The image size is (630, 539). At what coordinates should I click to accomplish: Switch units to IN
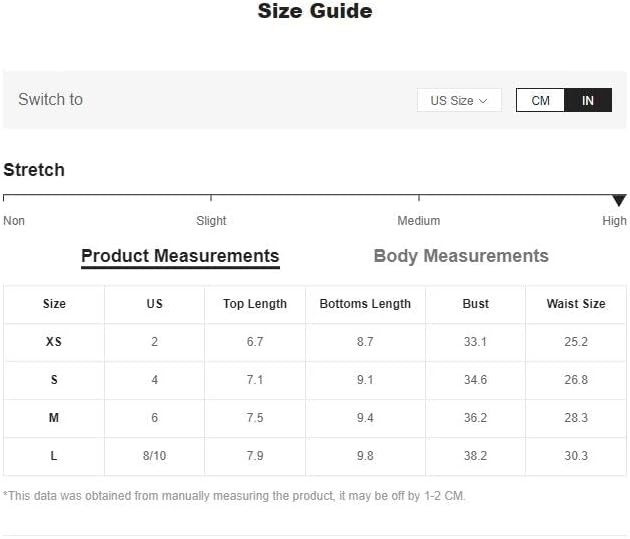(588, 100)
